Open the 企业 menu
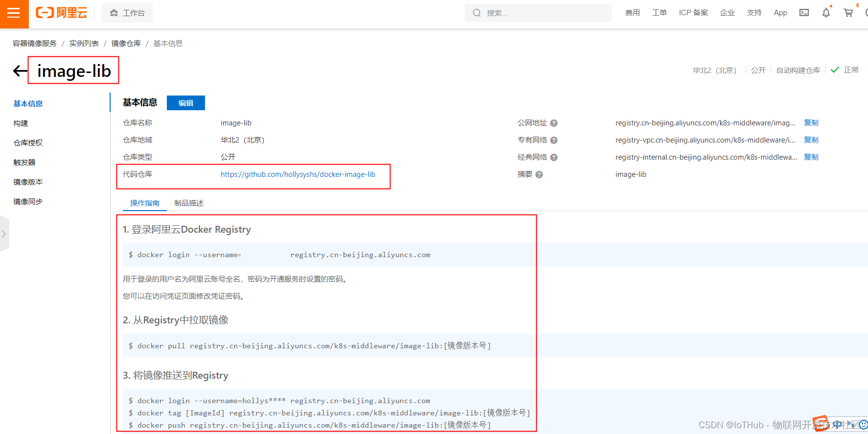868x434 pixels. pyautogui.click(x=727, y=13)
